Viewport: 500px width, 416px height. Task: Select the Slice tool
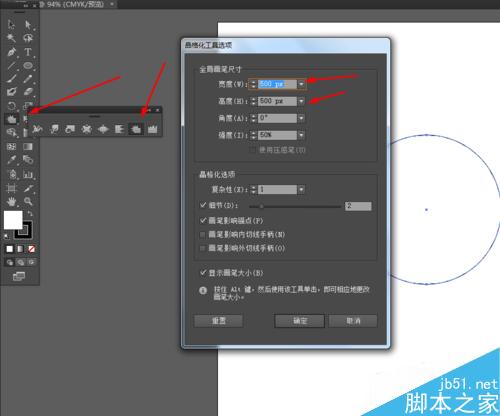tap(28, 188)
